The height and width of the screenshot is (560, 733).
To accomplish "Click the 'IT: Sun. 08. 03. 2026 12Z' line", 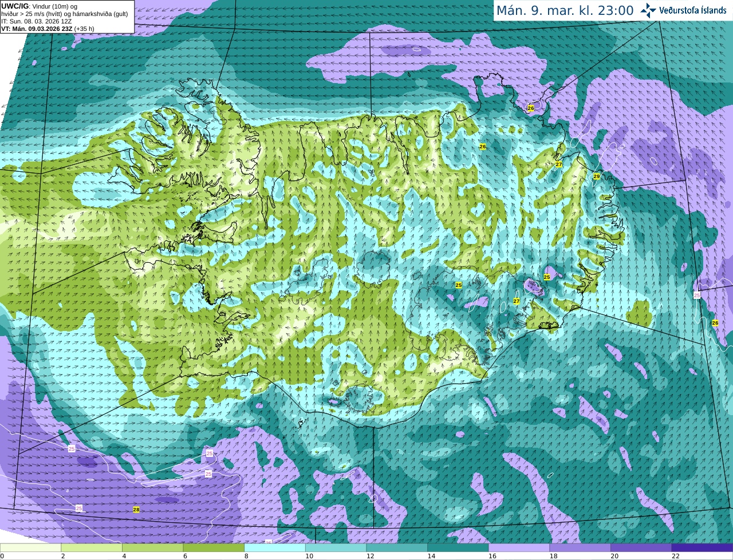I will click(36, 21).
